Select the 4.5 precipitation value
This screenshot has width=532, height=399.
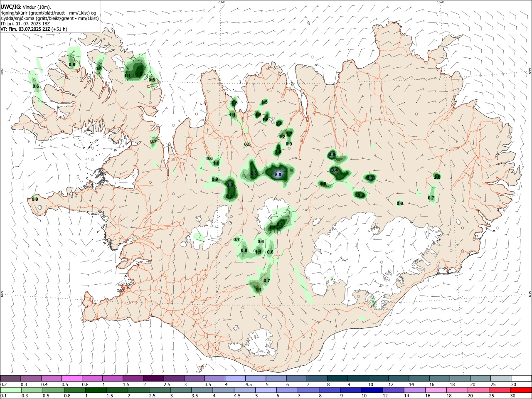click(x=332, y=155)
